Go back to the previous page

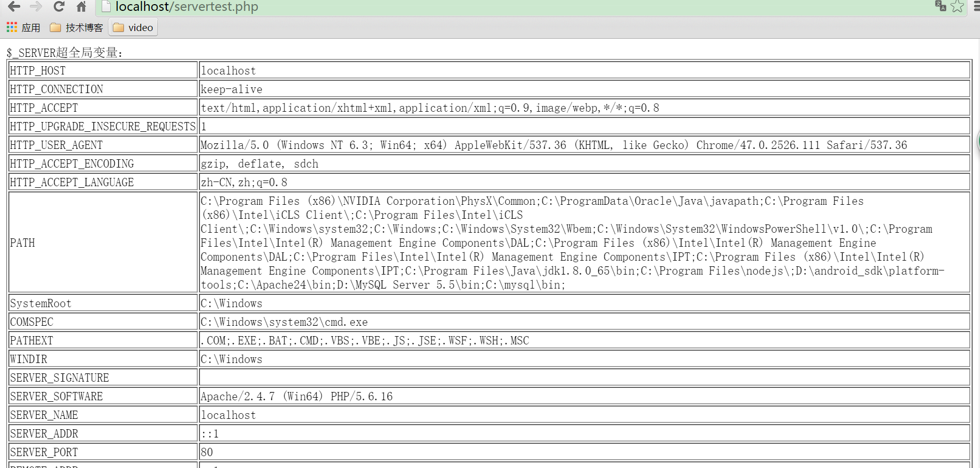click(x=14, y=7)
